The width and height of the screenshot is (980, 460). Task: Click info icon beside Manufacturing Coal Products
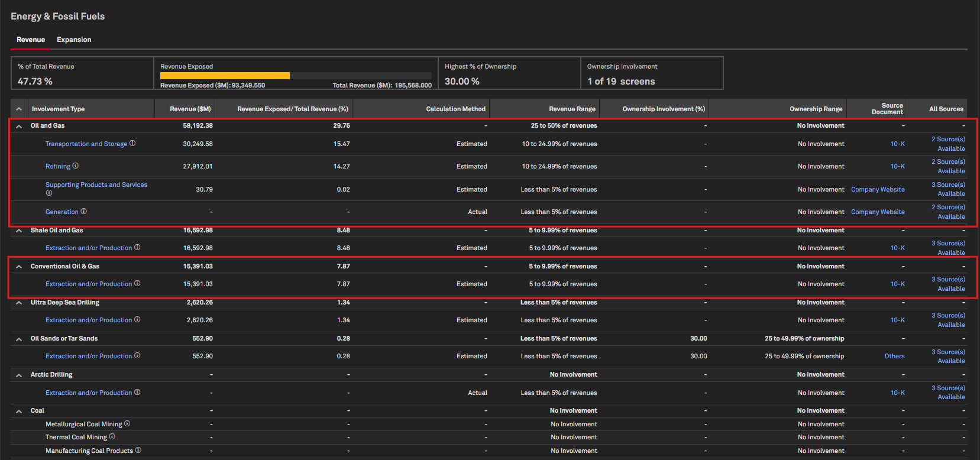click(138, 451)
